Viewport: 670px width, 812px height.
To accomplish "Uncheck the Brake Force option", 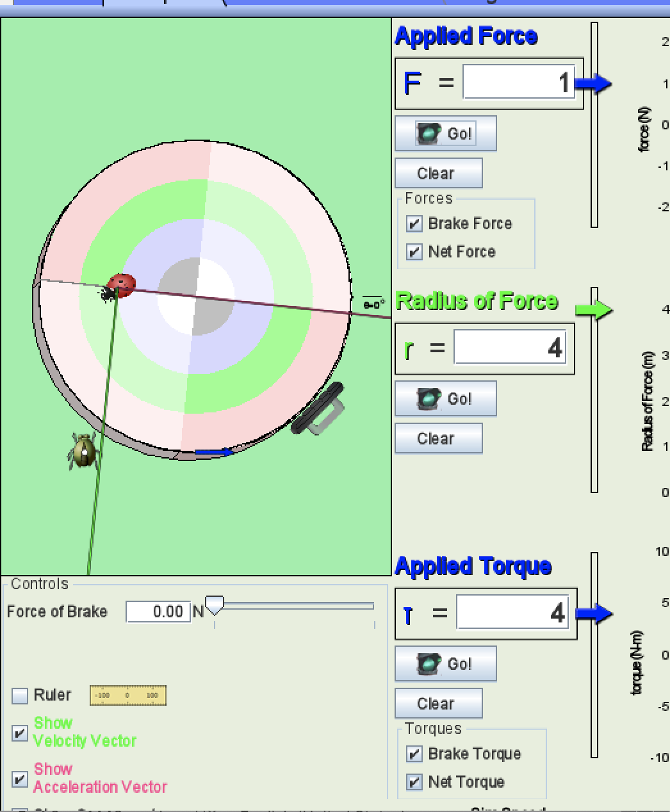I will pyautogui.click(x=414, y=223).
